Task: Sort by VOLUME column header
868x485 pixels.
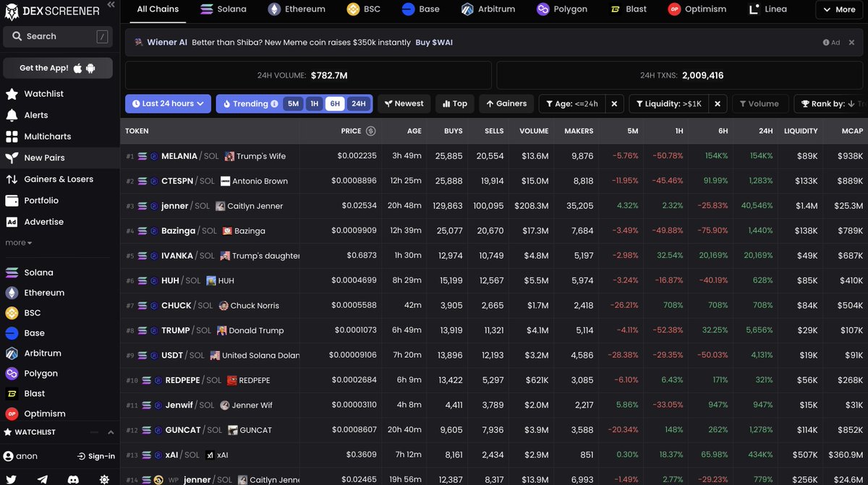Action: point(534,131)
